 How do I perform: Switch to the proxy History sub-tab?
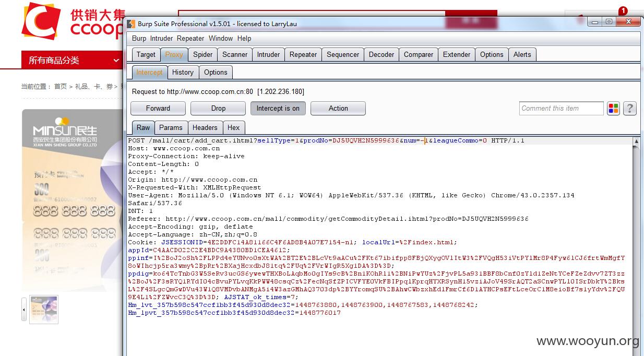click(x=183, y=72)
